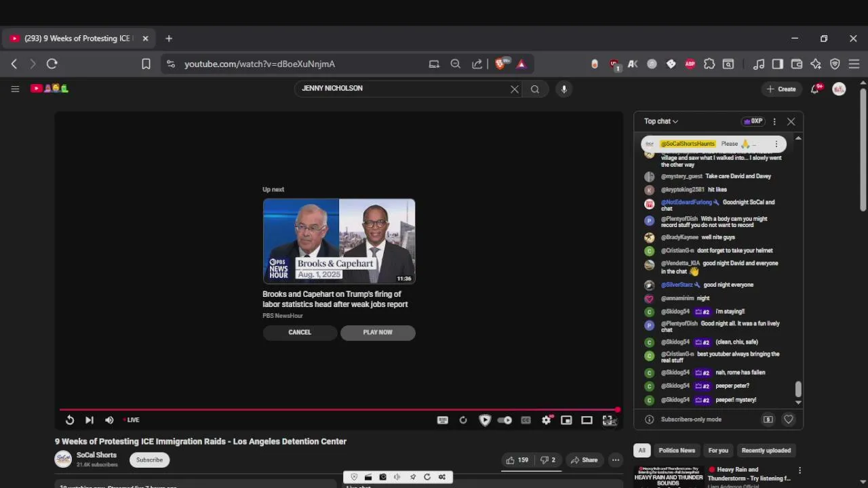The width and height of the screenshot is (868, 488).
Task: Close the 9 Weeks of Protesting tab
Action: (x=145, y=39)
